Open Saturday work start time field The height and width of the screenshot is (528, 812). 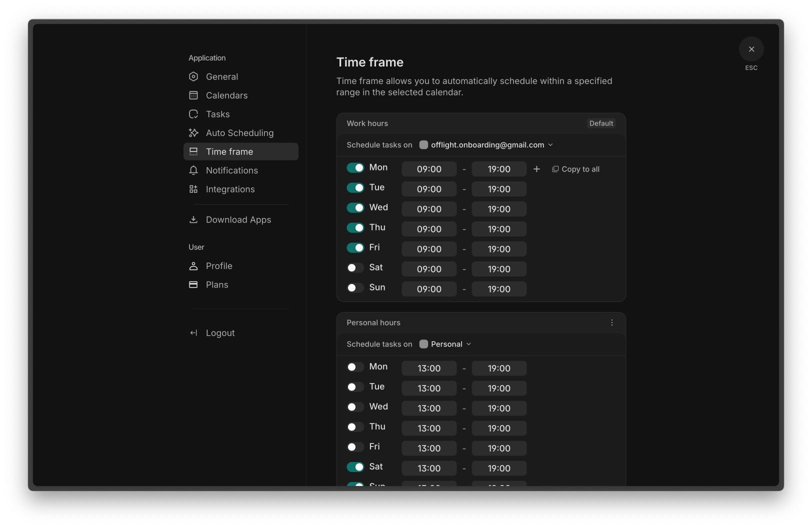[429, 269]
